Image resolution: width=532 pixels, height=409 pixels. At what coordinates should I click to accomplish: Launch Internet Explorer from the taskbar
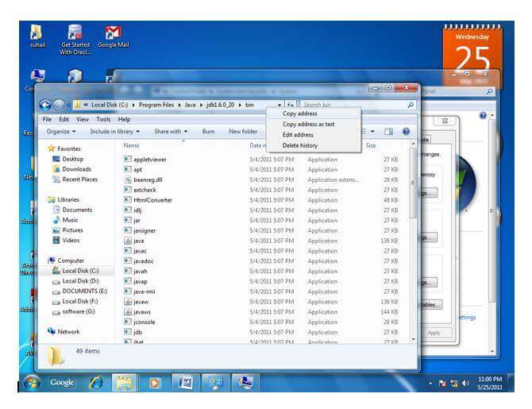(x=96, y=382)
